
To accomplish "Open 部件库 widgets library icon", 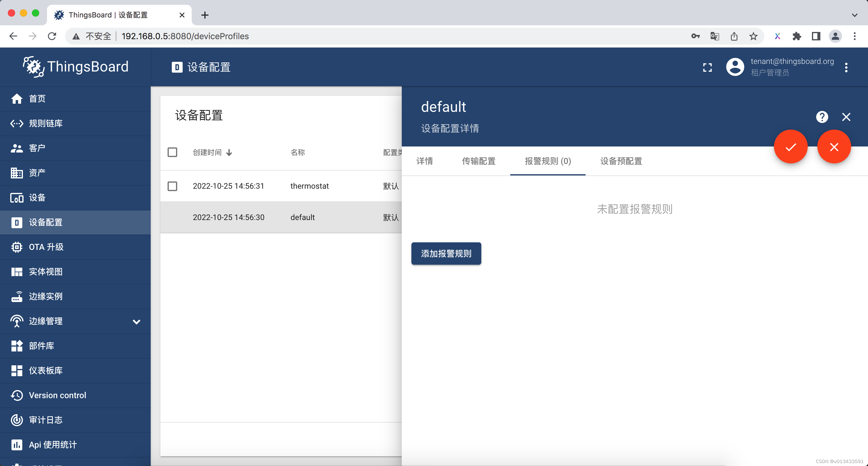I will [17, 346].
